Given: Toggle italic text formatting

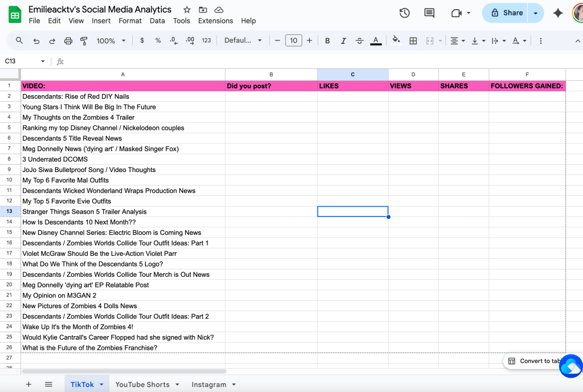Looking at the screenshot, I should point(343,40).
